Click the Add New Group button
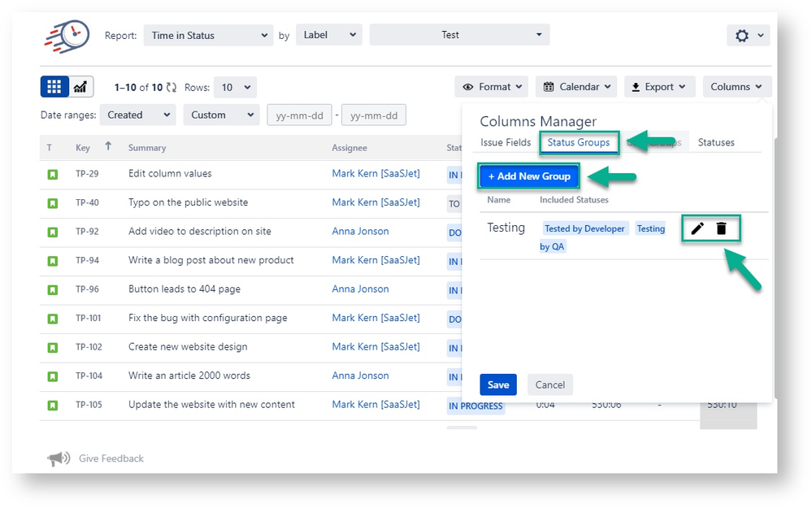This screenshot has height=508, width=812. pos(528,175)
